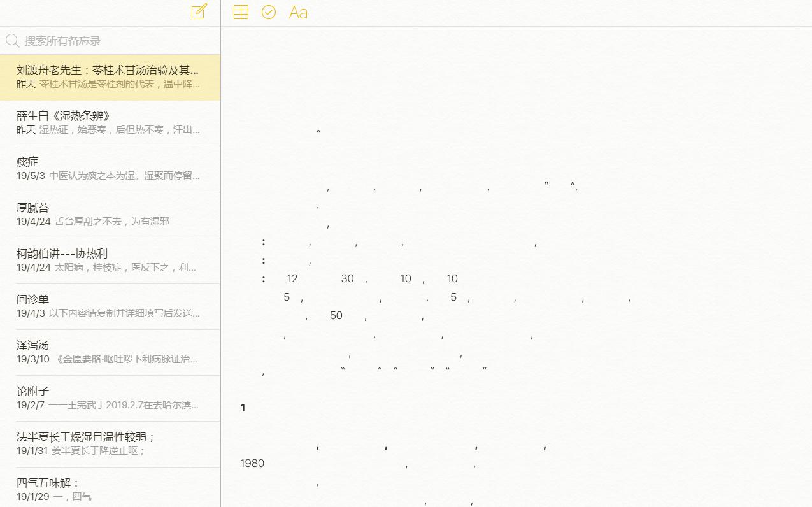The height and width of the screenshot is (507, 812).
Task: Focus the 搜索所有备忘录 search field
Action: coord(115,41)
